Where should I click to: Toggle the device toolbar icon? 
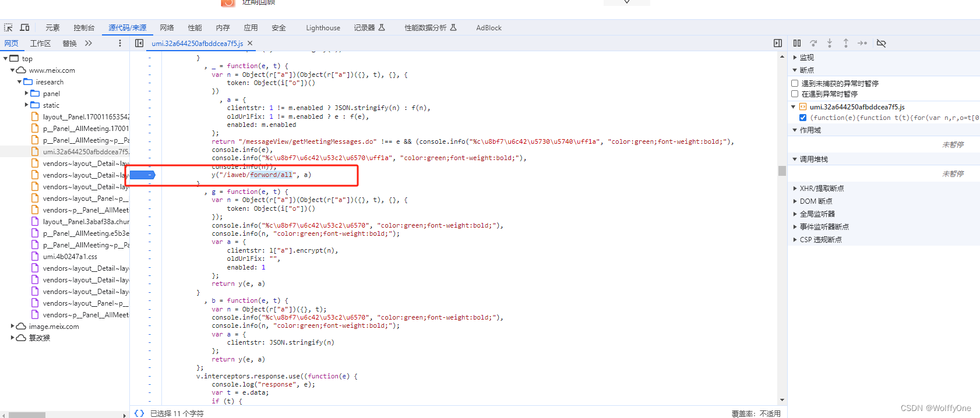point(24,27)
